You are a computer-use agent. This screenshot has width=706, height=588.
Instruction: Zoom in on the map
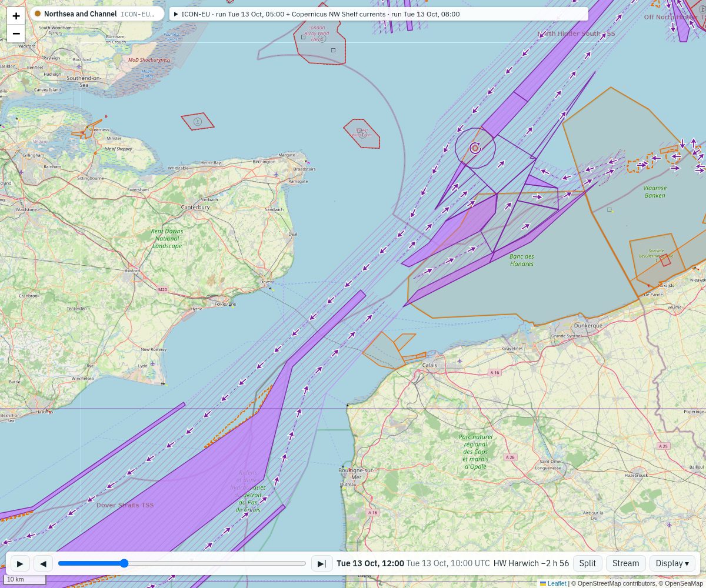point(16,16)
